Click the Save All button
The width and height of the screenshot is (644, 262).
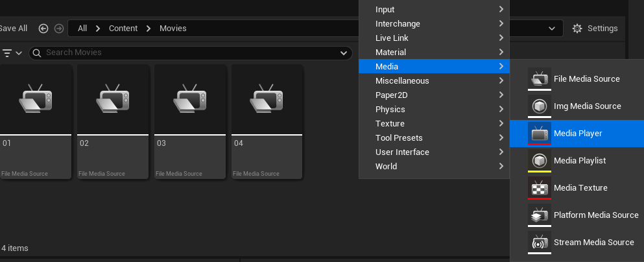coord(13,29)
